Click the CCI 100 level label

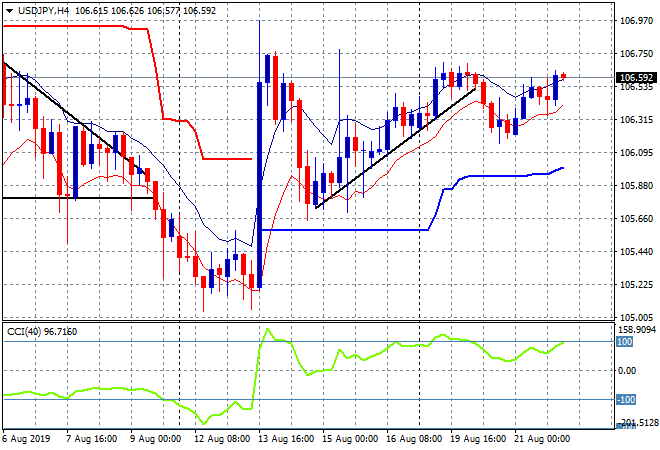coord(625,342)
